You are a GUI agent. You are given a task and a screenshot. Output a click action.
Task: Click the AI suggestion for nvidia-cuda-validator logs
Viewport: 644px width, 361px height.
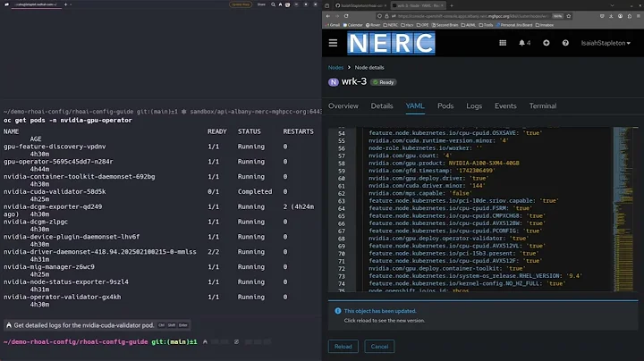pyautogui.click(x=97, y=325)
